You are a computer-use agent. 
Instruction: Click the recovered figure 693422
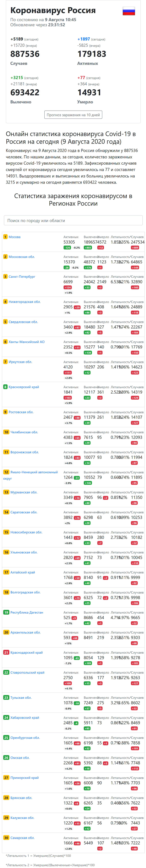click(x=25, y=92)
